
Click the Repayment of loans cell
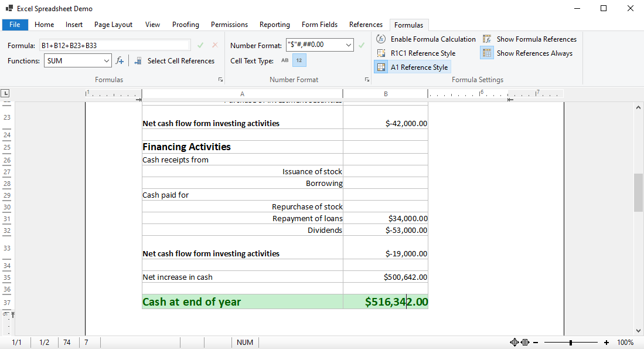243,218
